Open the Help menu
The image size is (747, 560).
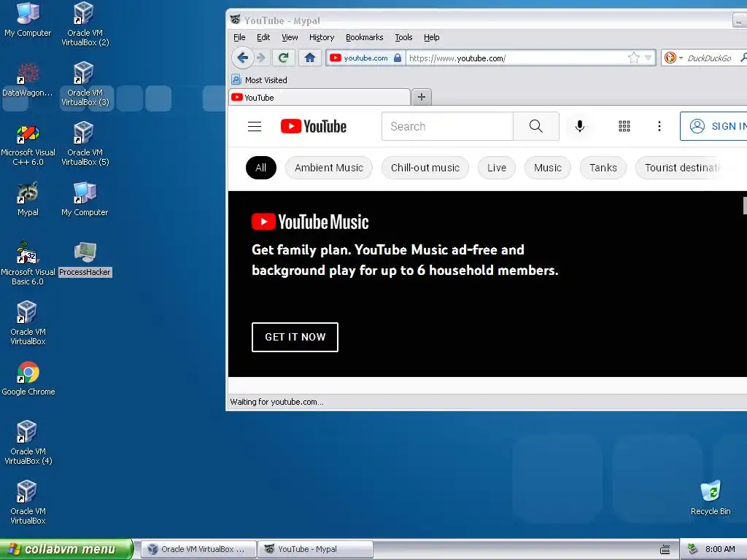tap(432, 37)
